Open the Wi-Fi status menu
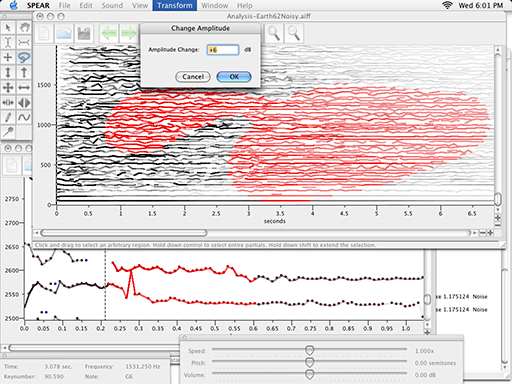This screenshot has height=384, width=512. (447, 5)
